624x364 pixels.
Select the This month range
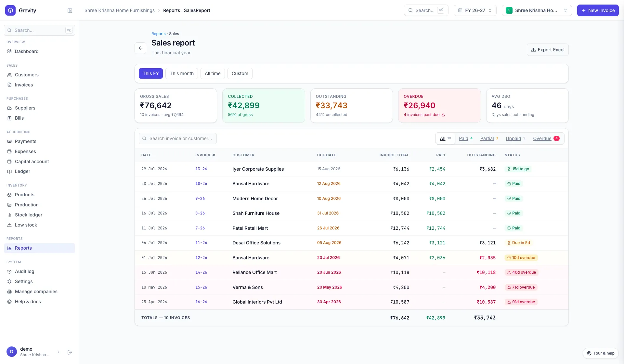[x=182, y=73]
